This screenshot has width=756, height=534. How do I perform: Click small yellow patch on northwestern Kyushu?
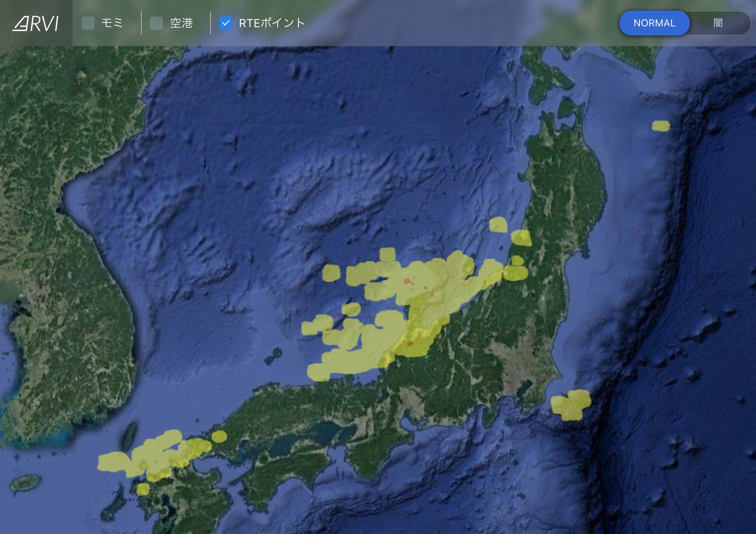[143, 489]
